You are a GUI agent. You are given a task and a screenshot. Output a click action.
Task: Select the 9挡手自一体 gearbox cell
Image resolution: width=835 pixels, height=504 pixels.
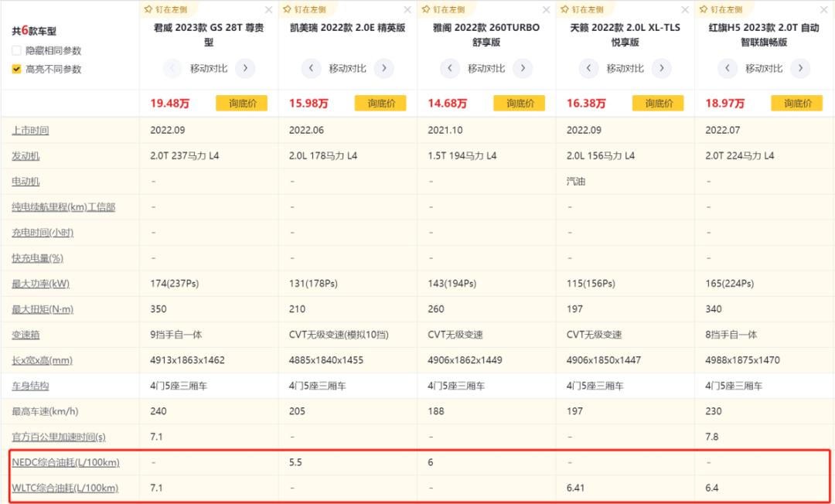tap(176, 335)
